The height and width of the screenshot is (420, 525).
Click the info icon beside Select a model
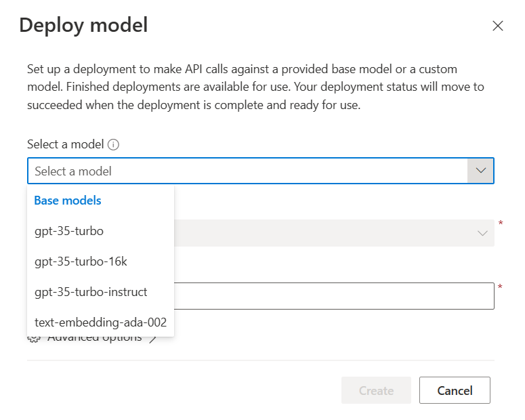pyautogui.click(x=114, y=144)
